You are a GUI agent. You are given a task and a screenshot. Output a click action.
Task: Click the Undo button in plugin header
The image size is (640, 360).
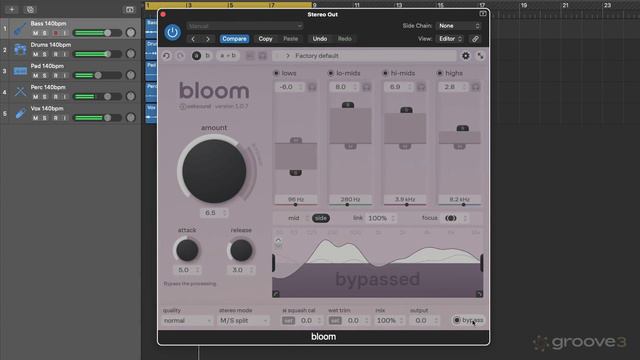tap(320, 39)
